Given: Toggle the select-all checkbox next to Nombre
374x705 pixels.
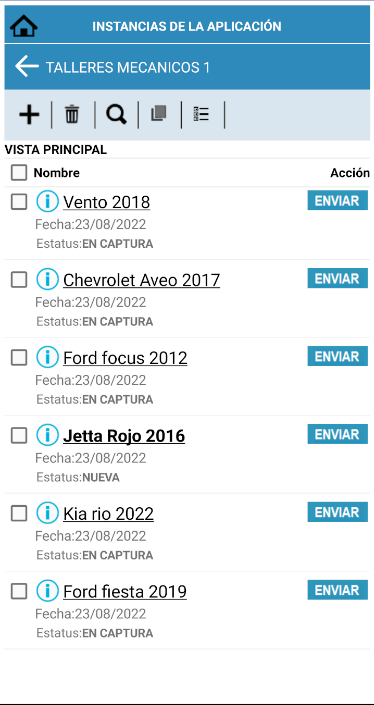Looking at the screenshot, I should click(19, 173).
